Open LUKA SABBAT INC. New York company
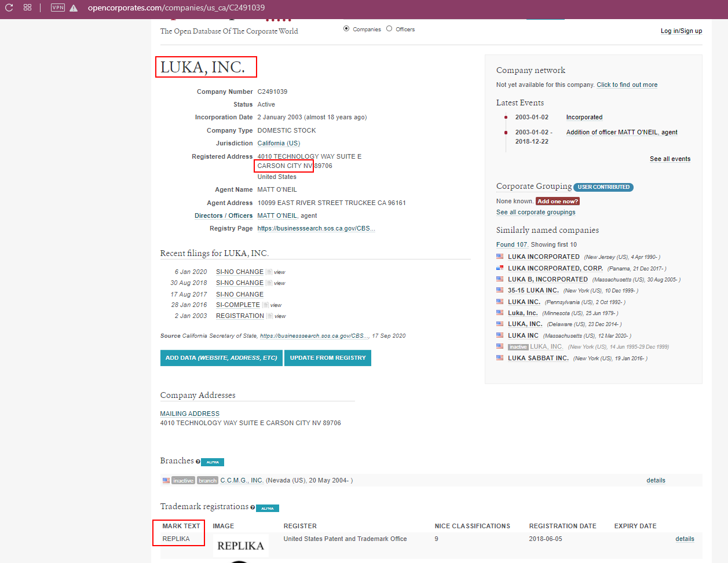This screenshot has height=563, width=728. click(539, 359)
